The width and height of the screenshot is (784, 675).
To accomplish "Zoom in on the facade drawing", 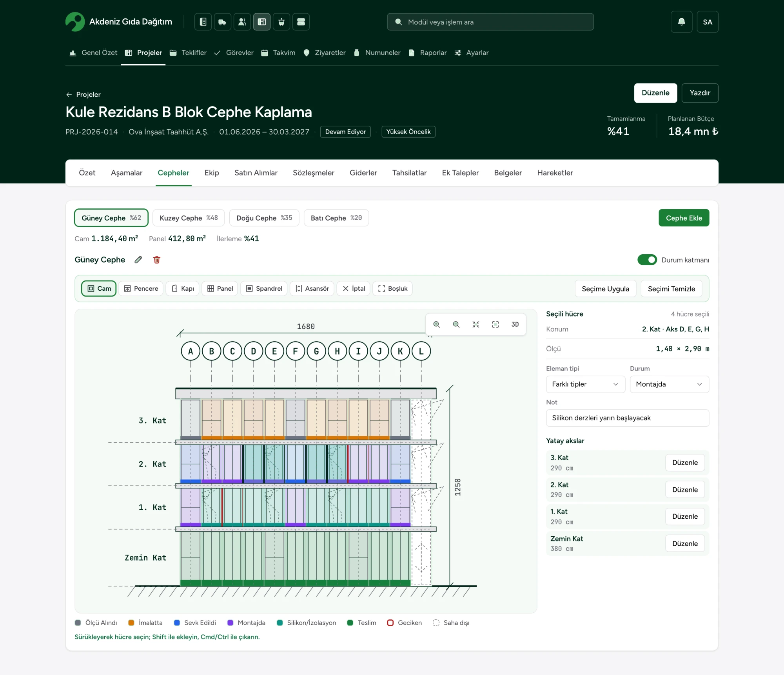I will [437, 324].
